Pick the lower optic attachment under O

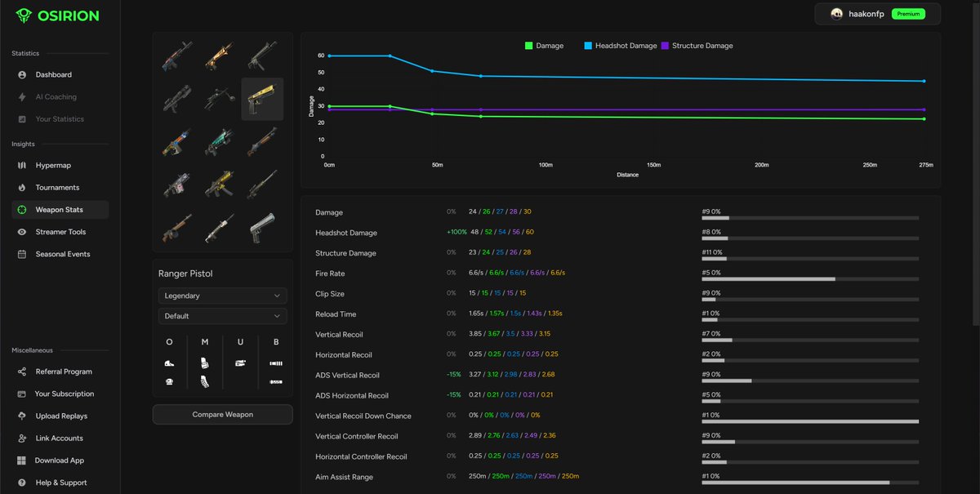pyautogui.click(x=169, y=381)
